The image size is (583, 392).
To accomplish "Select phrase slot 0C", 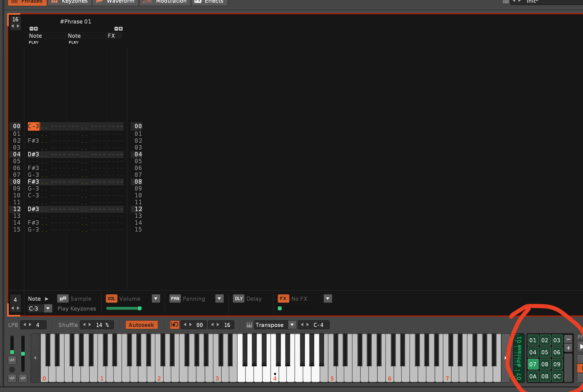I will (x=557, y=376).
